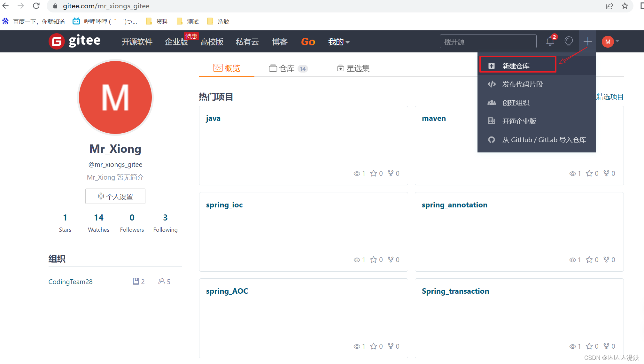Click the 哔哩哔哩 bookmark icon

76,21
